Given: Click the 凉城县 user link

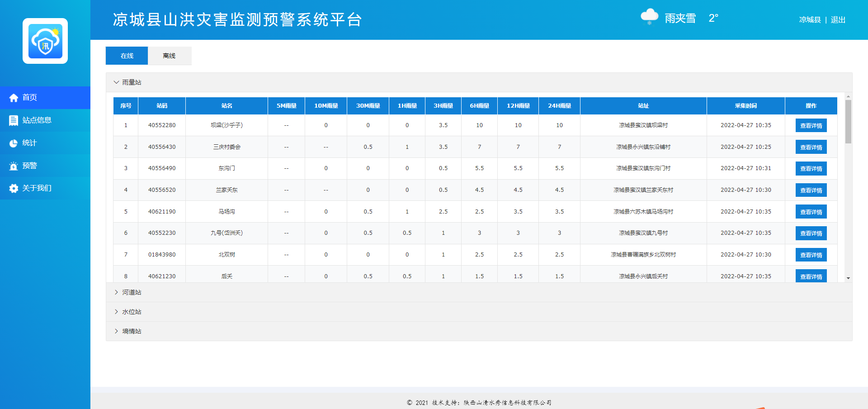Looking at the screenshot, I should [810, 20].
